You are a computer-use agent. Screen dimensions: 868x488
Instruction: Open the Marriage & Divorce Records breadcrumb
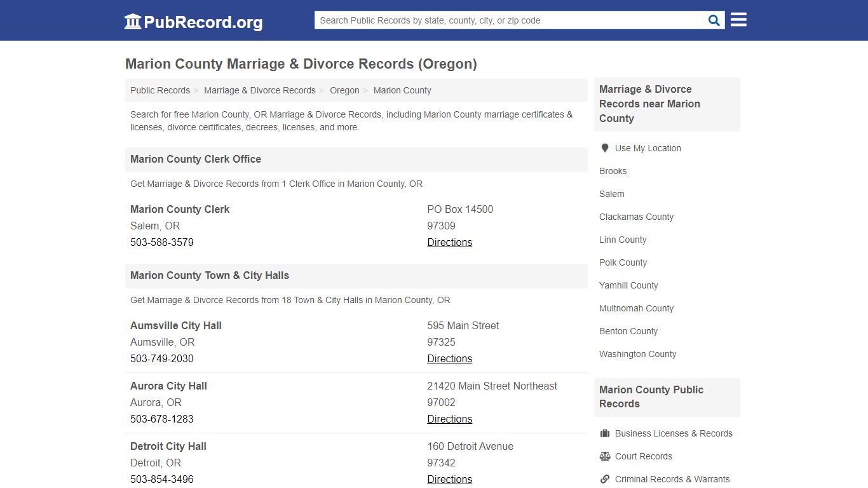(260, 90)
